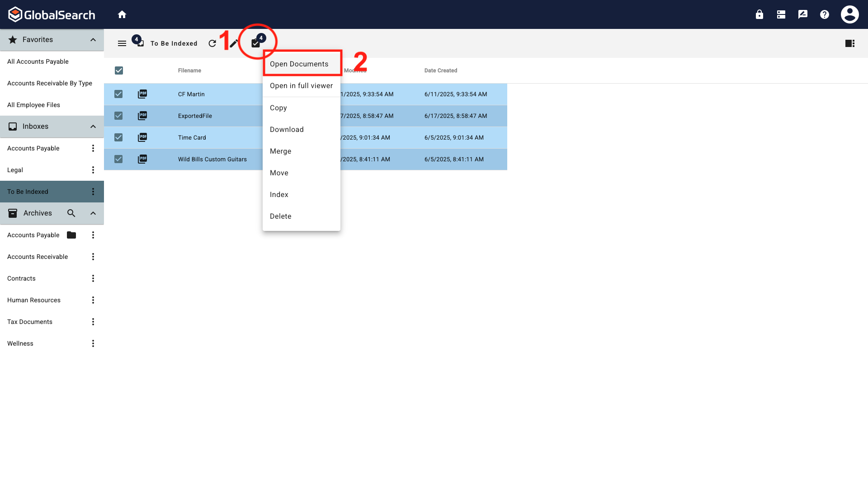Click the refresh icon on the toolbar

[212, 43]
